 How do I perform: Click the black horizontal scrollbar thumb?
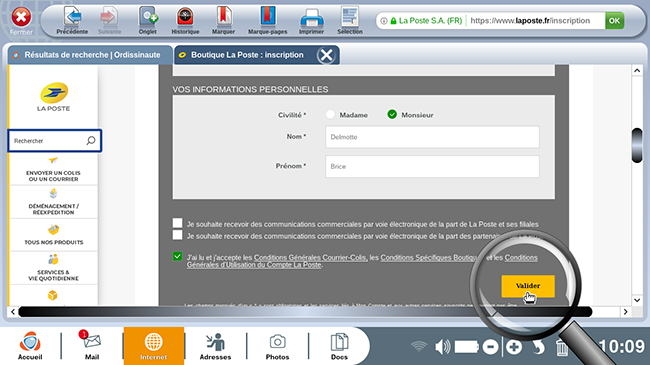305,311
